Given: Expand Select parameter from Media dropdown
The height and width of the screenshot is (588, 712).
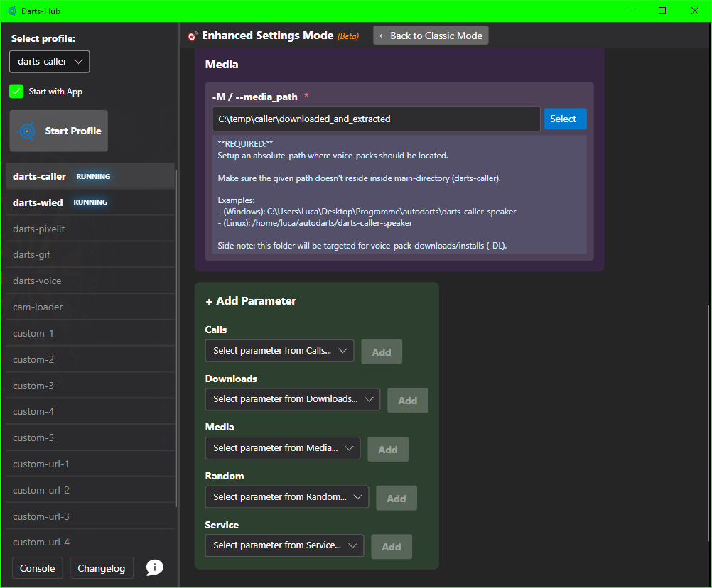Looking at the screenshot, I should point(282,448).
